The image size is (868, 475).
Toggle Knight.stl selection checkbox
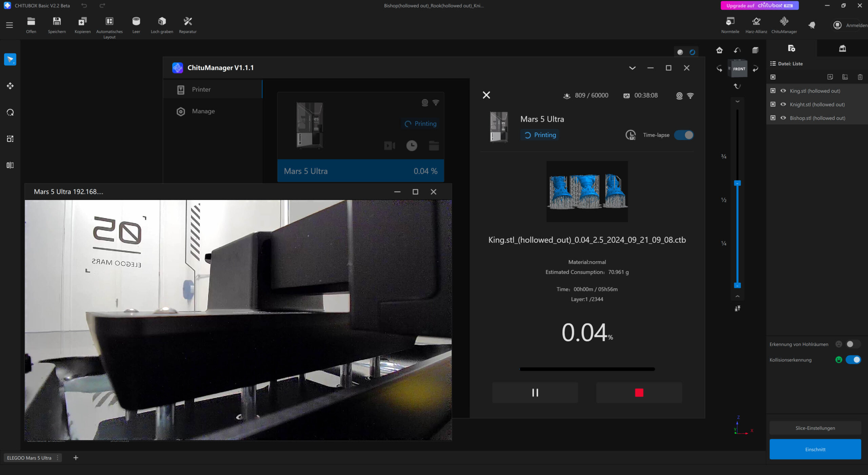click(773, 104)
